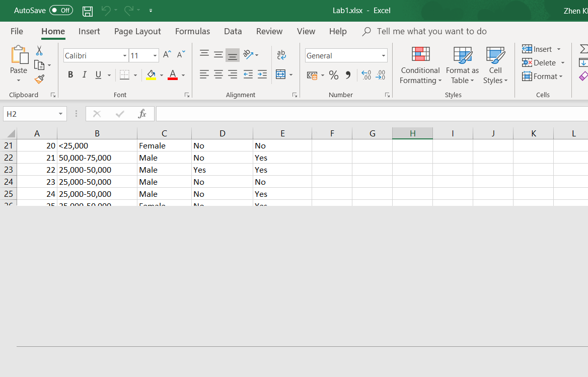The image size is (588, 377).
Task: Click the Increase Font Size icon
Action: pyautogui.click(x=167, y=55)
